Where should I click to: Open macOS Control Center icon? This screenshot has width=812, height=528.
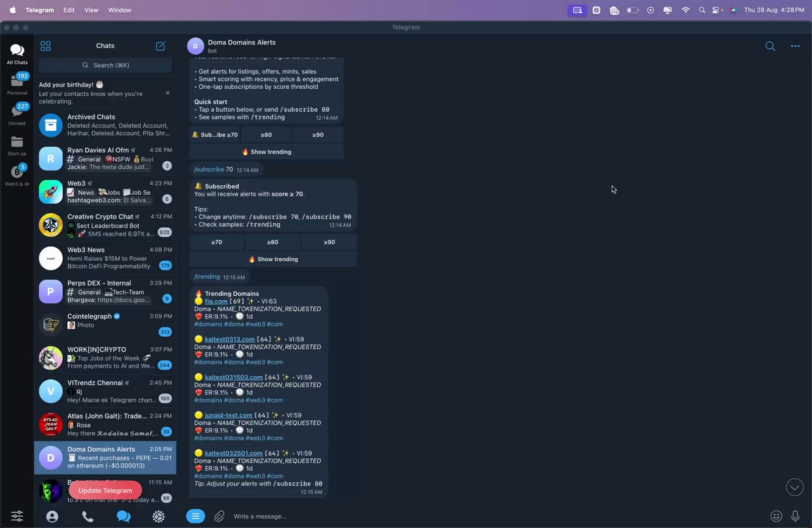[717, 10]
